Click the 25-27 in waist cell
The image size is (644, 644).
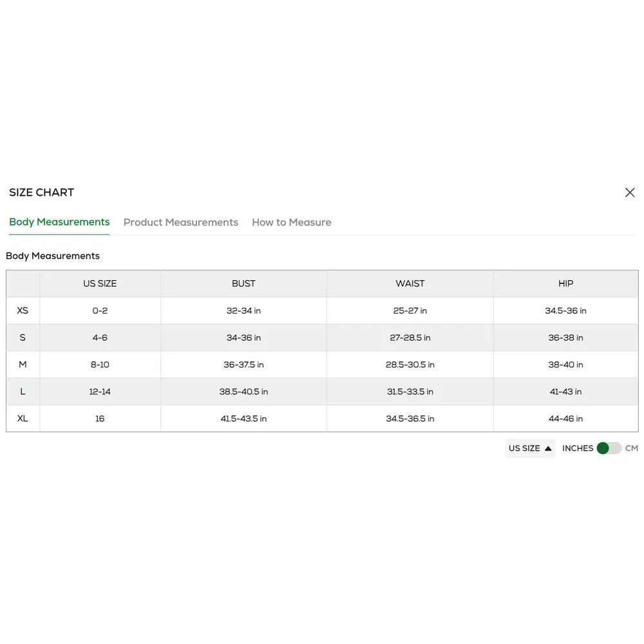tap(410, 310)
